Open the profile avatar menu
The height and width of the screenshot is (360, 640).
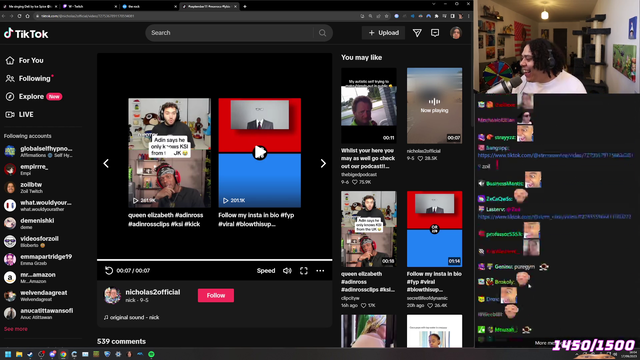[456, 33]
